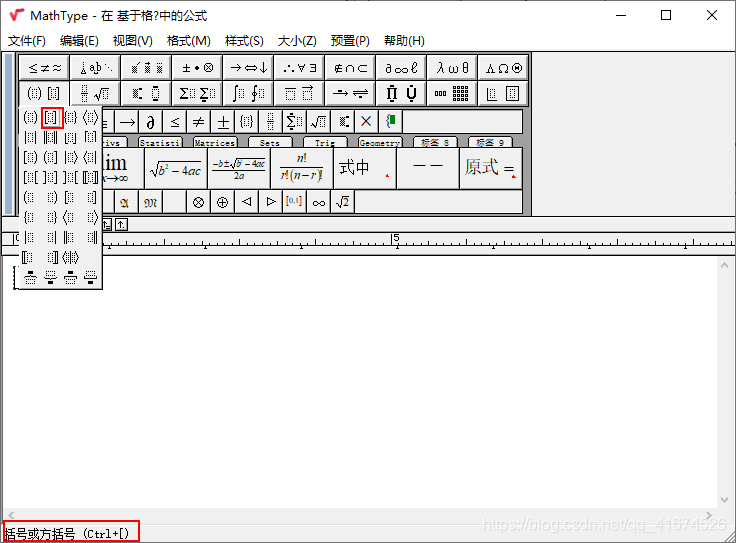Insert the underbrace template

click(x=51, y=278)
